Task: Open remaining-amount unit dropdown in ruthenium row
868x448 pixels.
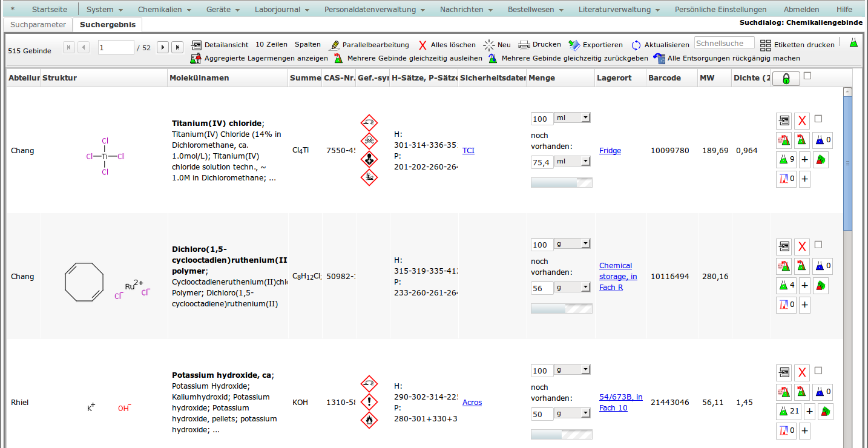Action: coord(572,288)
